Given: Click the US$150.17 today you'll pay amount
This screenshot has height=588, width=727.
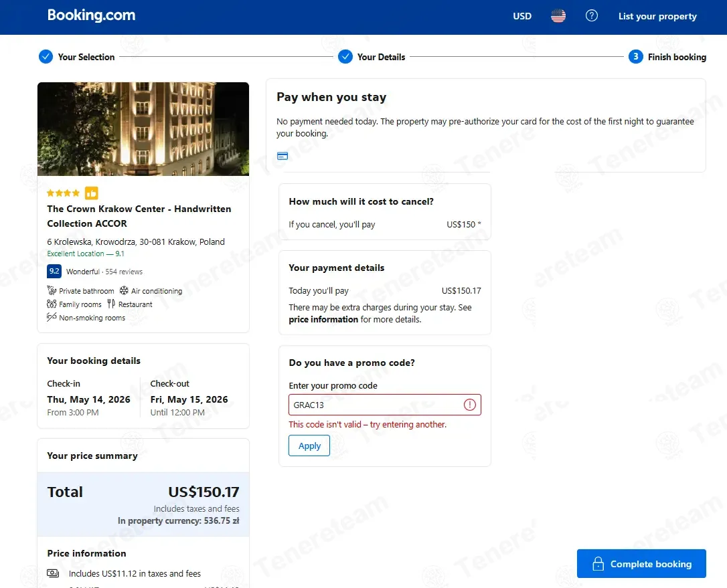Looking at the screenshot, I should (x=461, y=290).
